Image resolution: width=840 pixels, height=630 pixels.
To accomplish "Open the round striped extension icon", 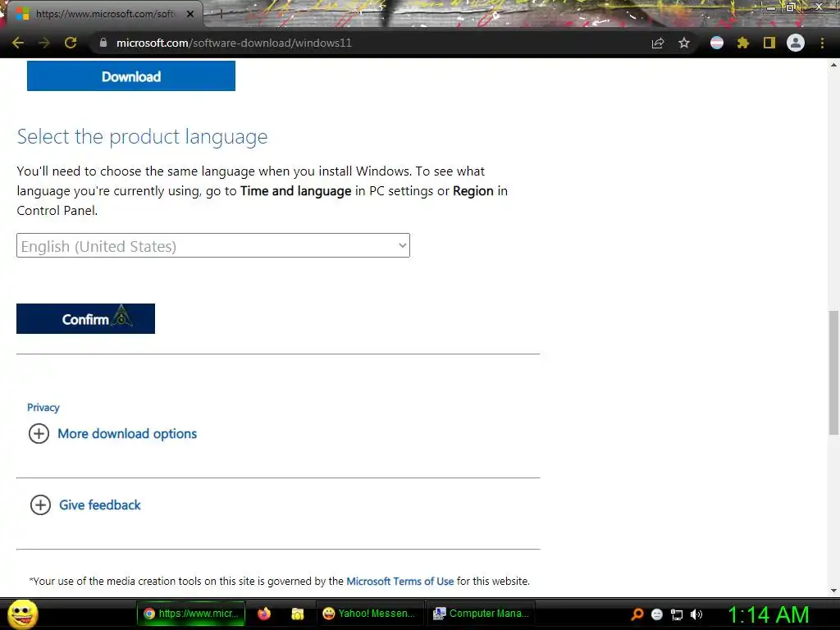I will click(x=717, y=43).
